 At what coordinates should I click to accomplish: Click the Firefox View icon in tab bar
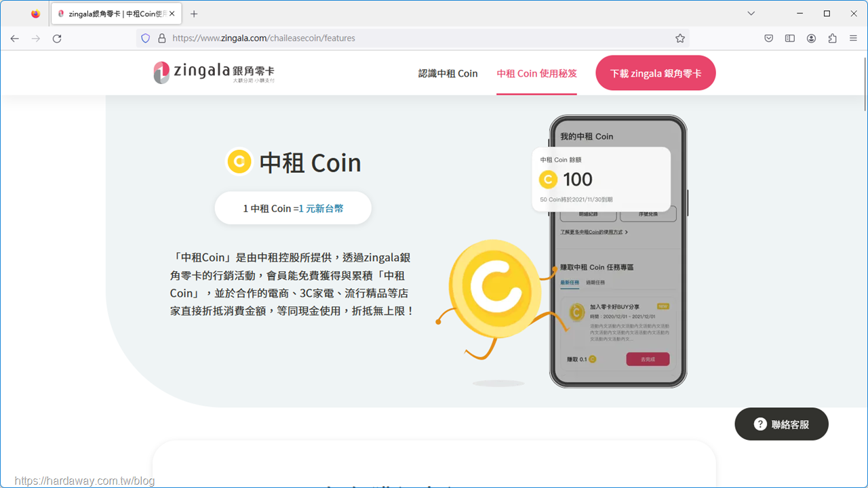35,14
